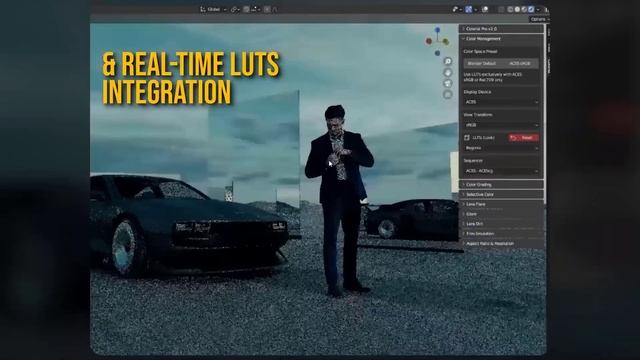
Task: Expand the Aspect Ratio & Resolution panel
Action: point(501,244)
